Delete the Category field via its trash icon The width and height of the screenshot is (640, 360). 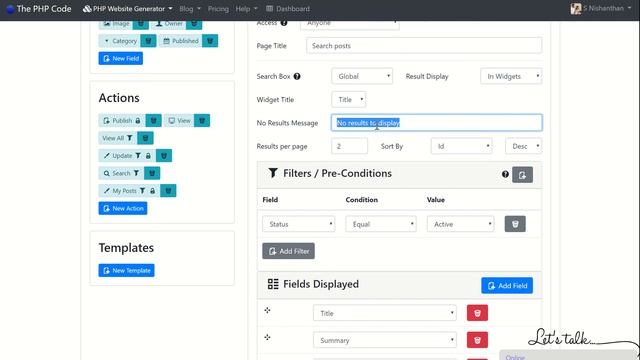click(148, 41)
